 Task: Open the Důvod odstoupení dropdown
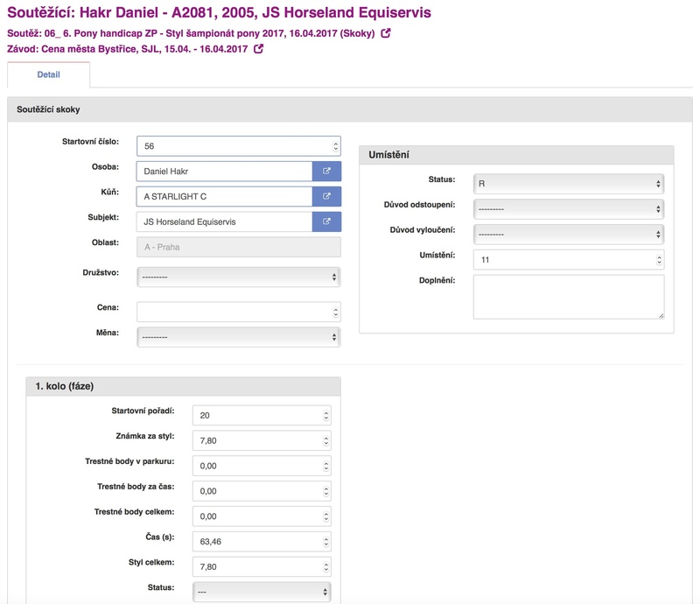tap(568, 209)
